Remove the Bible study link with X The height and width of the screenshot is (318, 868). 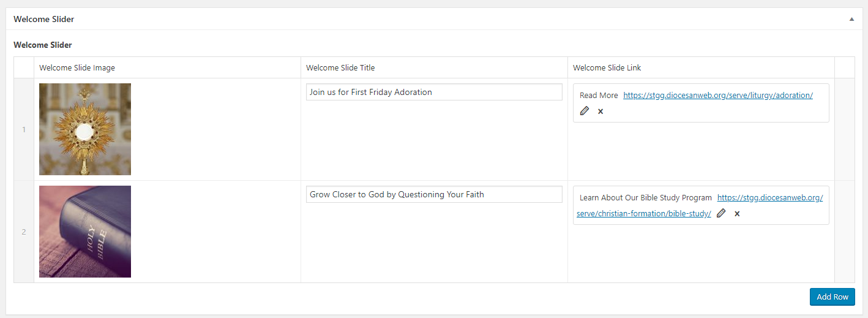[x=737, y=213]
